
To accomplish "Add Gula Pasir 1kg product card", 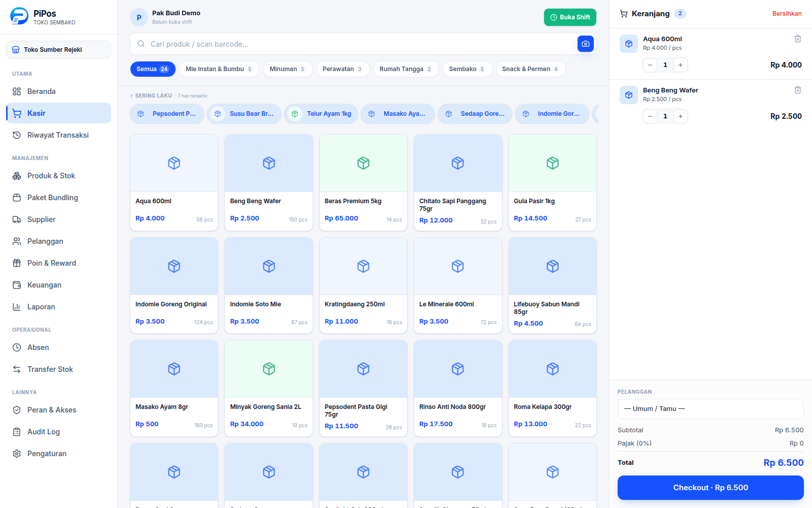I will click(x=553, y=182).
